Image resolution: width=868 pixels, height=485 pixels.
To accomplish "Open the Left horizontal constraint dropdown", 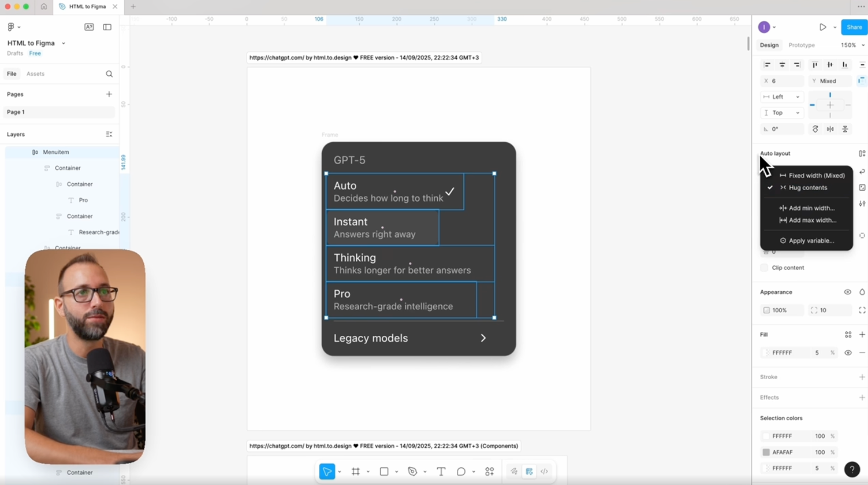I will click(782, 97).
